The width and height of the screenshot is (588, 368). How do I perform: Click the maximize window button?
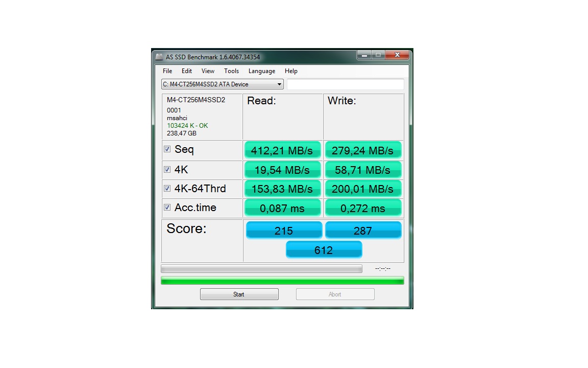tap(378, 55)
